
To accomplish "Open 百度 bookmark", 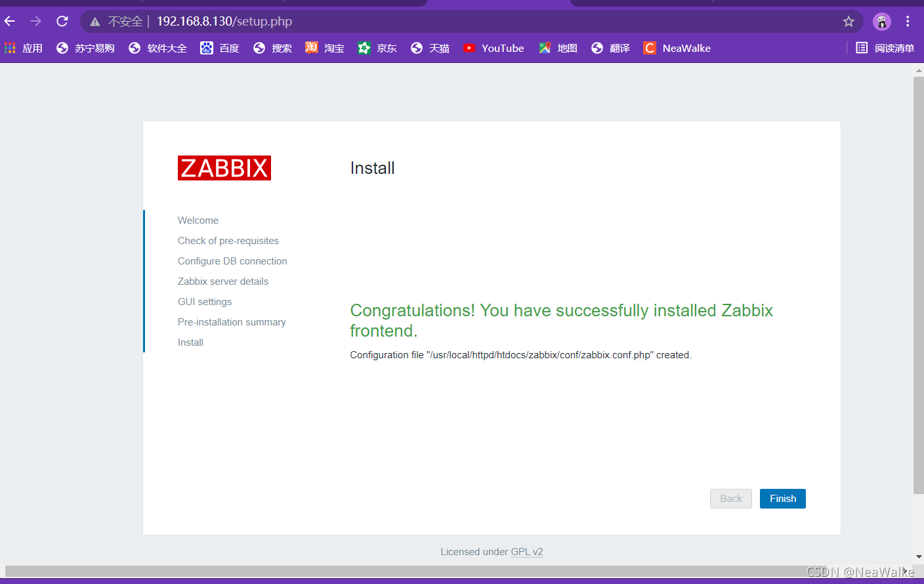I will (220, 48).
